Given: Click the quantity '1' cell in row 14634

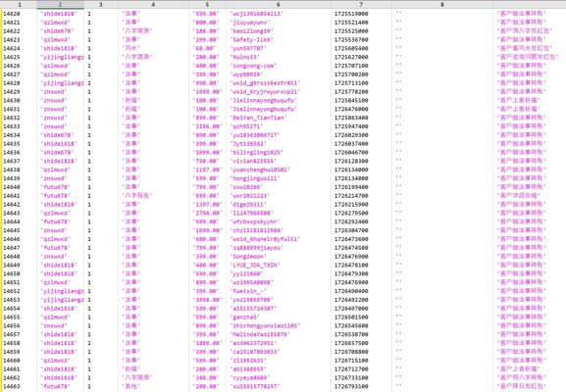Looking at the screenshot, I should [x=89, y=135].
